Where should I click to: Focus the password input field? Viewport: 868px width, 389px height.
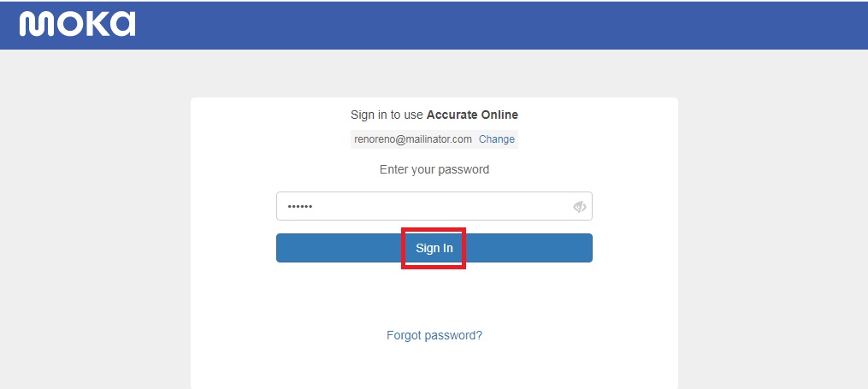click(x=434, y=206)
